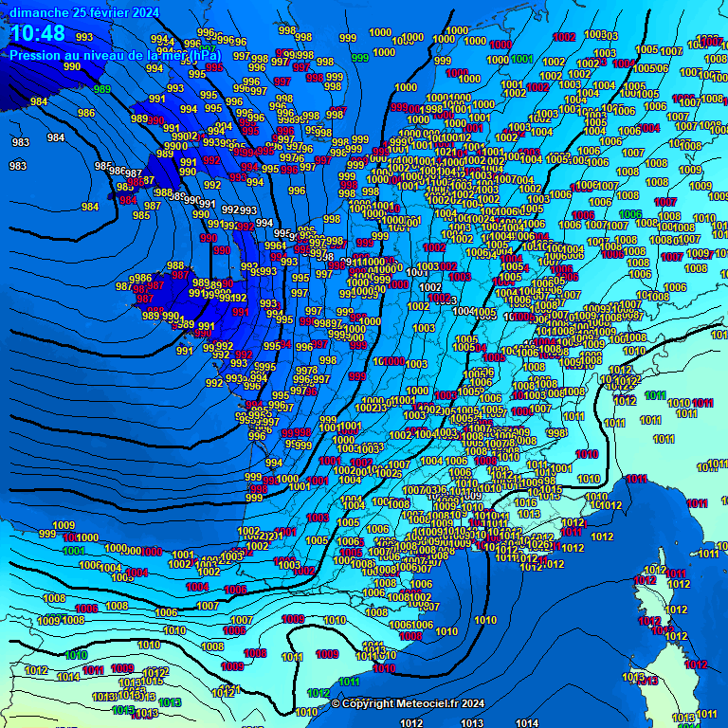Click the green 1001 reading at top
This screenshot has height=728, width=728.
click(x=521, y=59)
